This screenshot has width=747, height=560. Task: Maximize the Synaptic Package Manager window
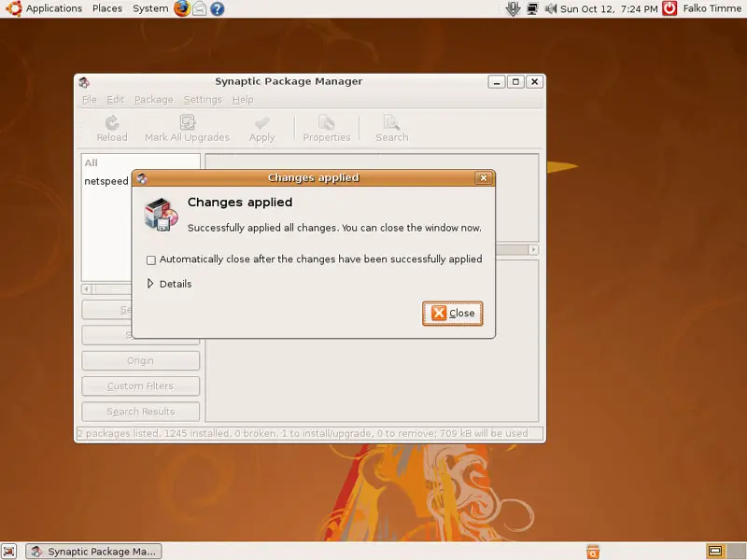515,82
